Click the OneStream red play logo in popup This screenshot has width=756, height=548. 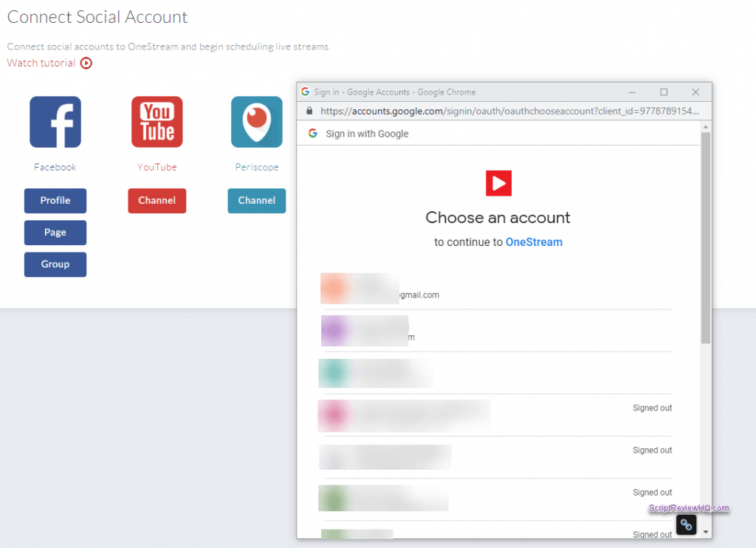pos(498,183)
